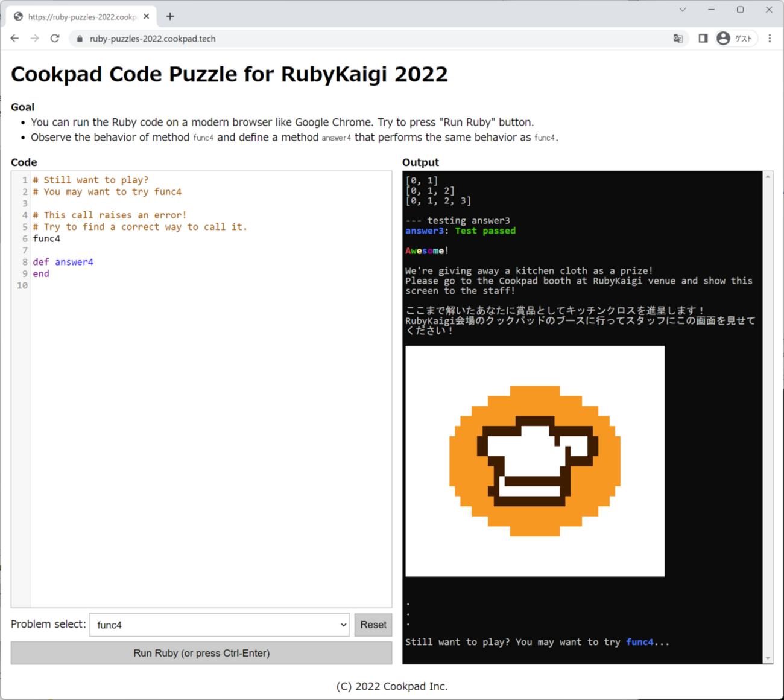784x700 pixels.
Task: Open the Problem select dropdown
Action: click(220, 625)
